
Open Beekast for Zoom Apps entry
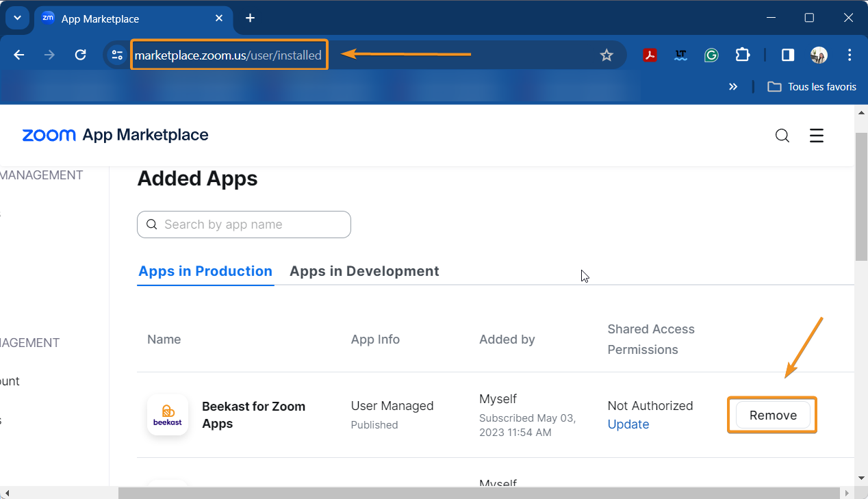coord(253,415)
